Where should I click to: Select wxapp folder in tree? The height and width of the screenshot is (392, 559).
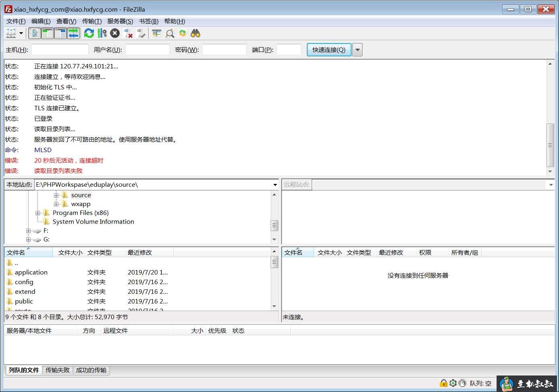(x=81, y=204)
